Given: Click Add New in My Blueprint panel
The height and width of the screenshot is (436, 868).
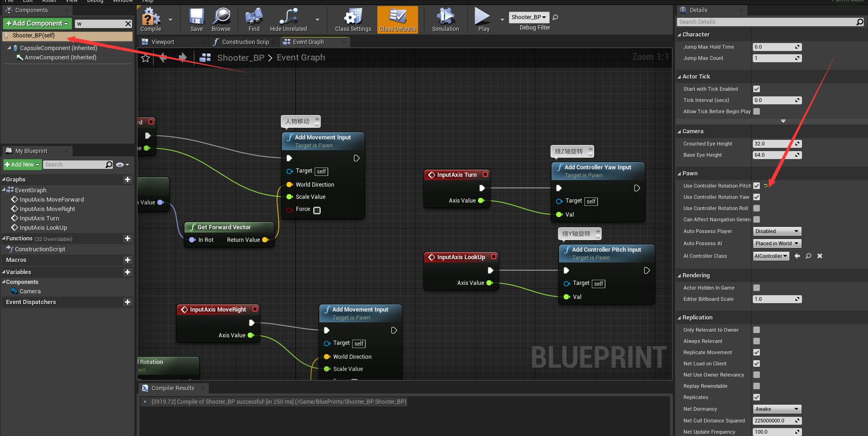Looking at the screenshot, I should (22, 164).
